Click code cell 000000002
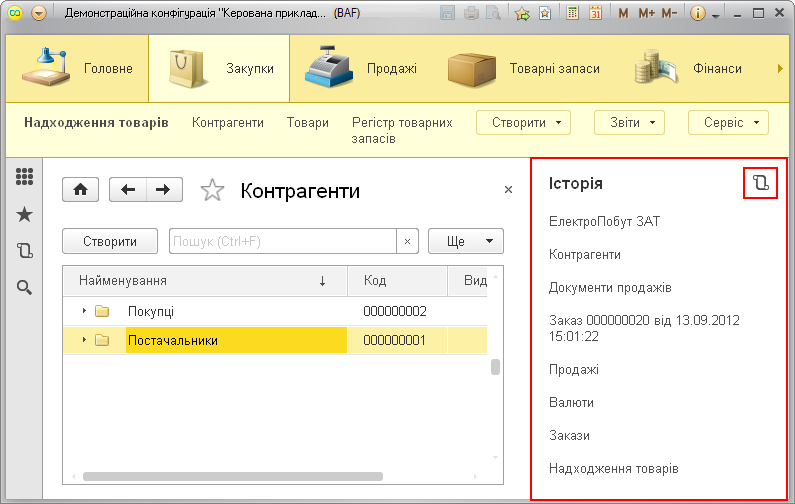The width and height of the screenshot is (795, 504). [x=395, y=311]
